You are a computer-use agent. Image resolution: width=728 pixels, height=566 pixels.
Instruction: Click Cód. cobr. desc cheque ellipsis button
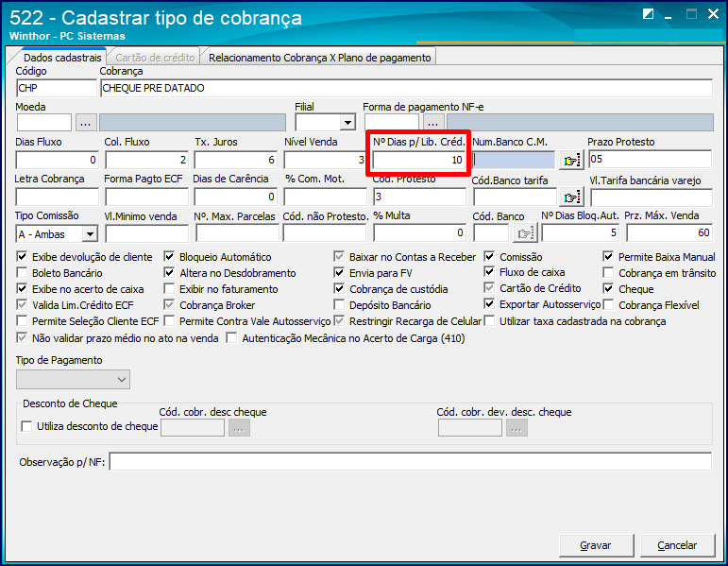(x=239, y=428)
